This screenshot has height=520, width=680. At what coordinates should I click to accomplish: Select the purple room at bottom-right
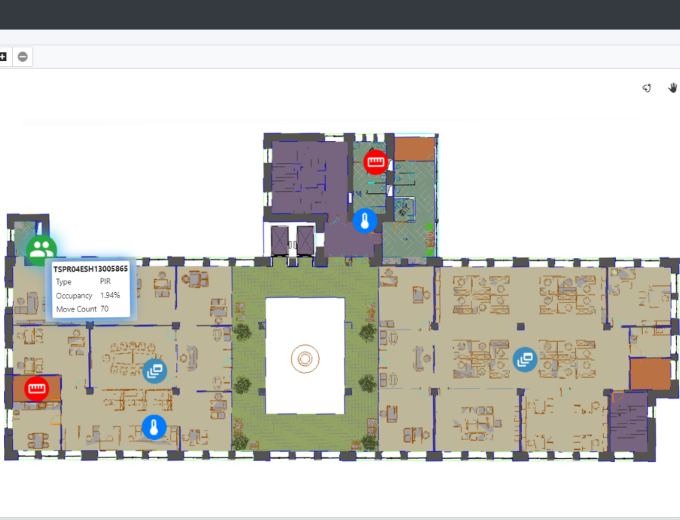pos(628,422)
